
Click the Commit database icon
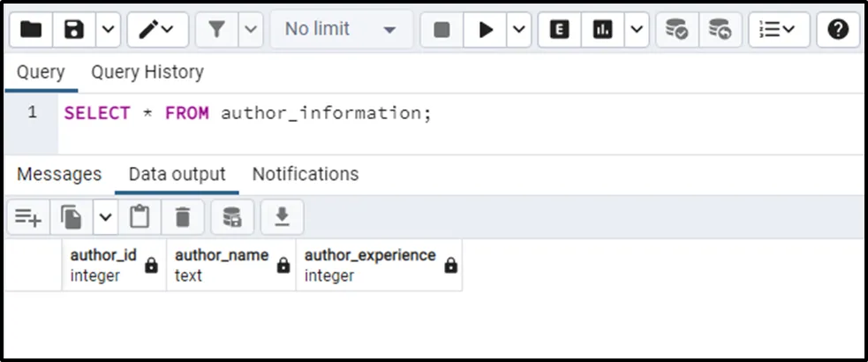[x=676, y=30]
